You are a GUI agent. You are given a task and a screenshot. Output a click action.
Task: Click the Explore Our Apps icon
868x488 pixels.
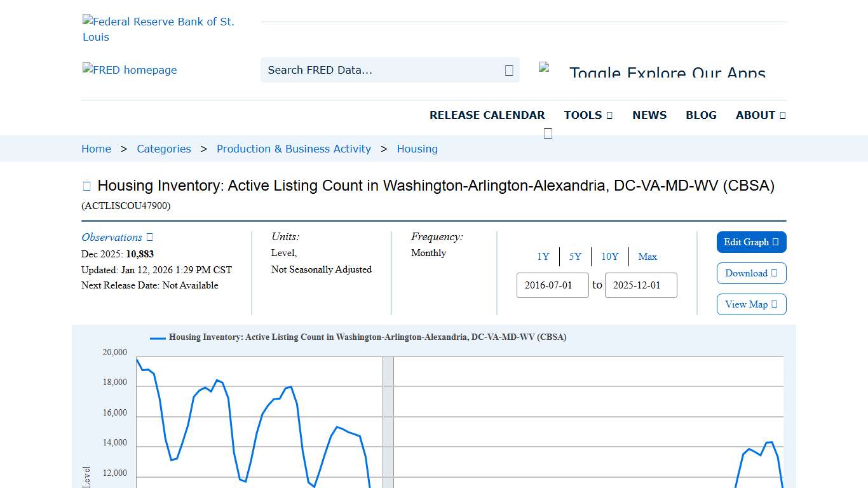(x=545, y=68)
